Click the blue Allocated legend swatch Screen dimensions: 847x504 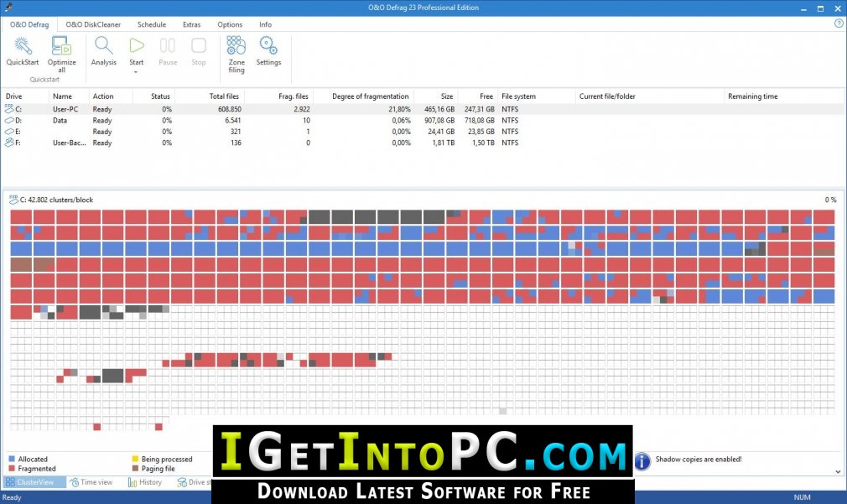[12, 460]
